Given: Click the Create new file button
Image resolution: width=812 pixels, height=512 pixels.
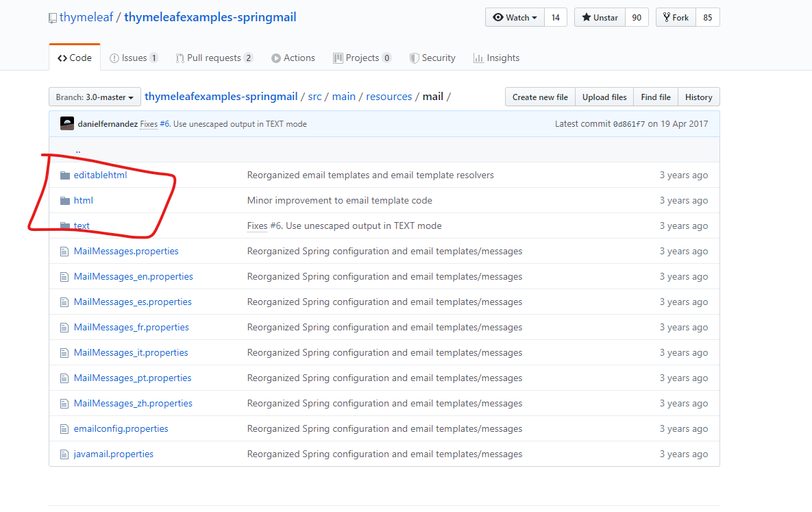Looking at the screenshot, I should click(x=540, y=97).
